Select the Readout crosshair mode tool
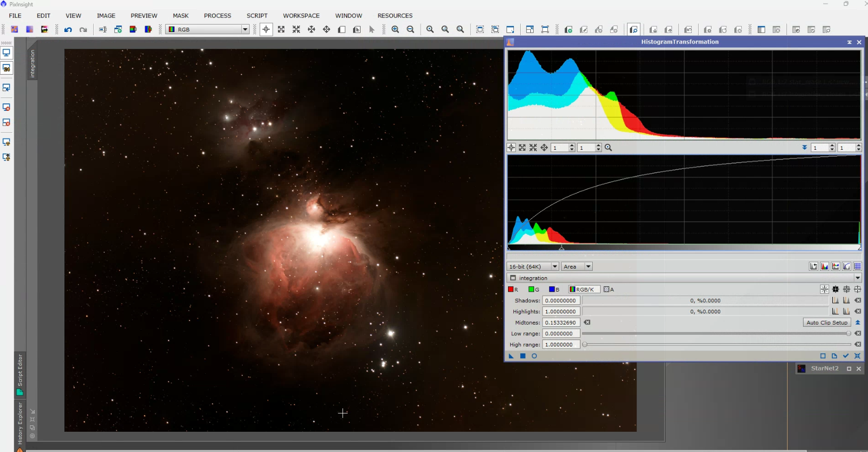868x452 pixels. click(x=266, y=30)
